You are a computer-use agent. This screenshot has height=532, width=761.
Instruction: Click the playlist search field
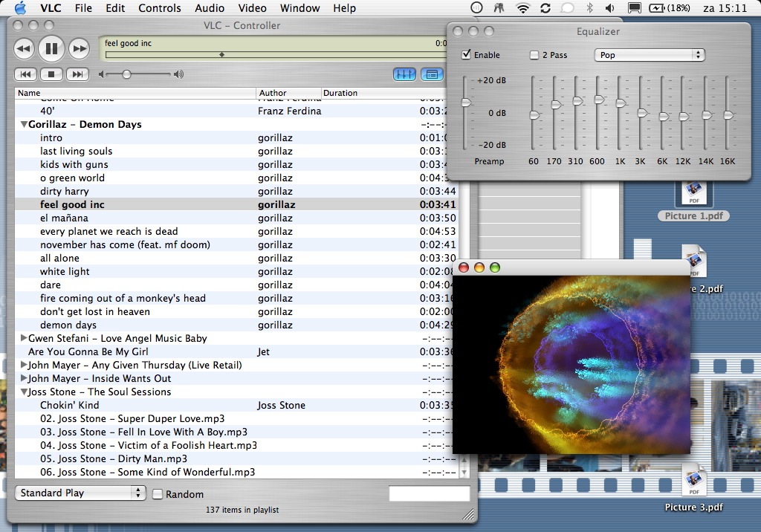click(x=429, y=493)
